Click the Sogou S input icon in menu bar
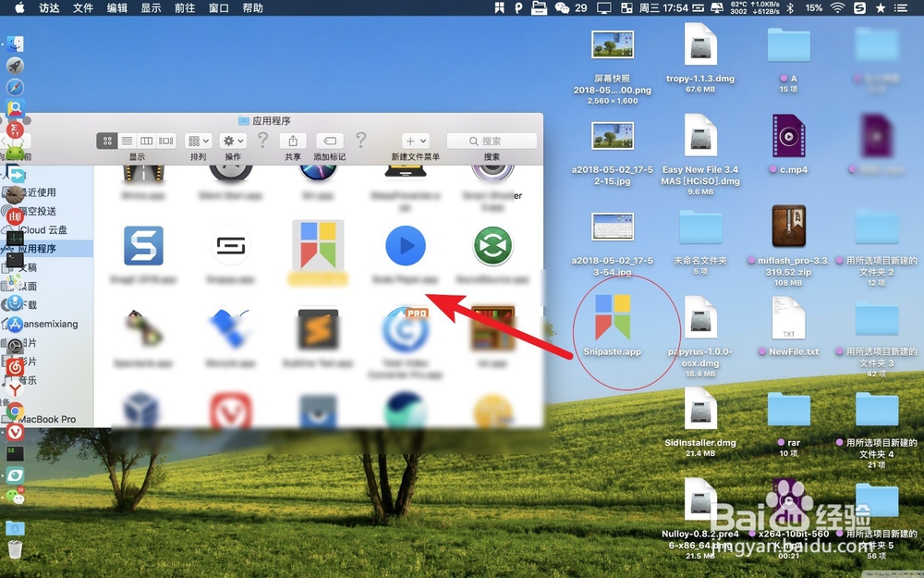This screenshot has width=924, height=578. coord(859,7)
